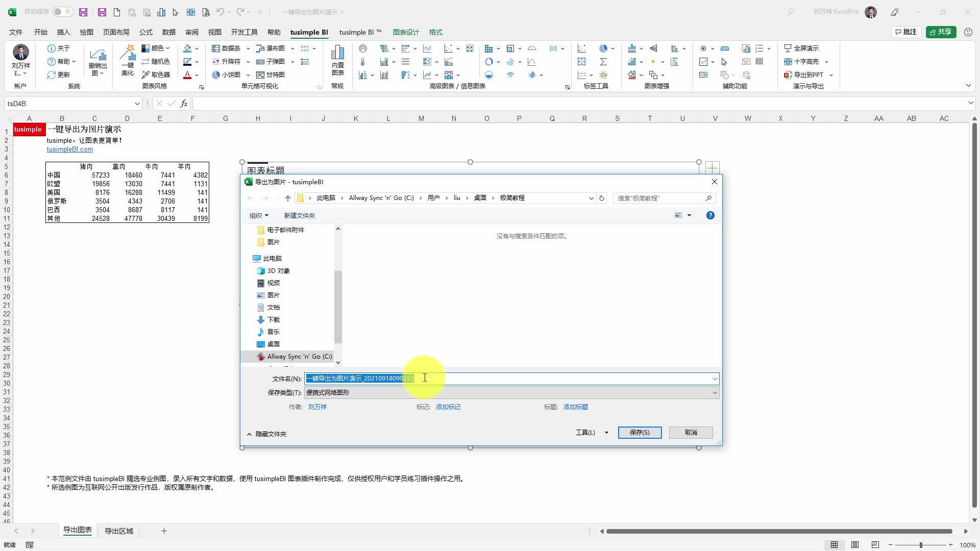Click the sun-shaped label tool icon

coord(603,75)
